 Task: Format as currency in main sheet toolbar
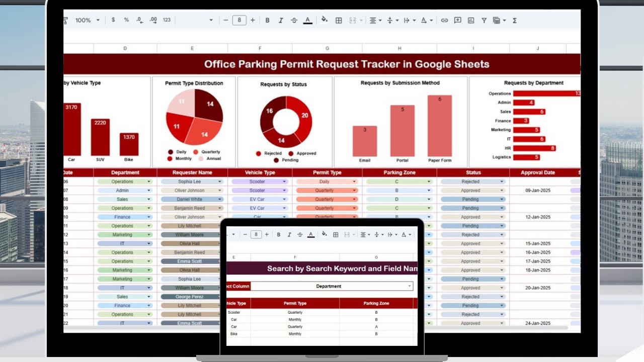coord(113,20)
